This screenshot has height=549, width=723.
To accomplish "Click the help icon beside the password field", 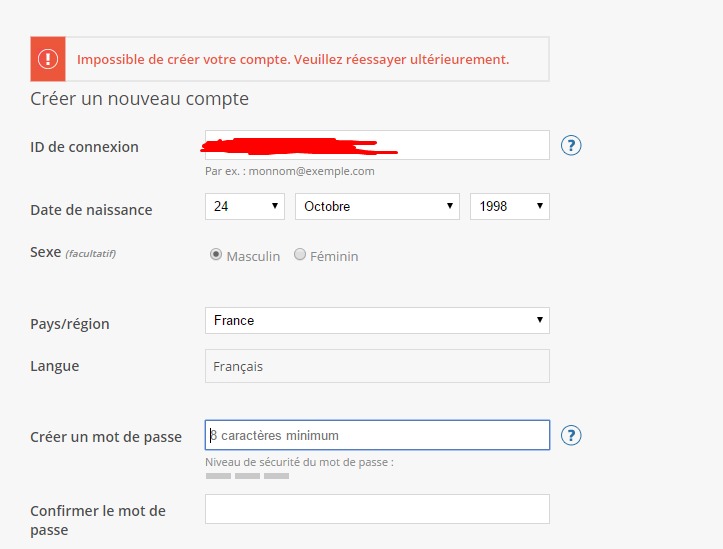I will pyautogui.click(x=571, y=435).
